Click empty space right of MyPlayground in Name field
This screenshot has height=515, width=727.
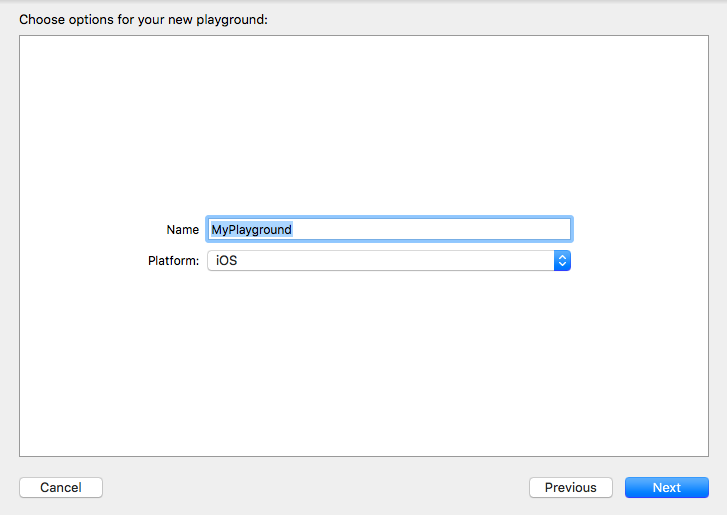tap(431, 229)
